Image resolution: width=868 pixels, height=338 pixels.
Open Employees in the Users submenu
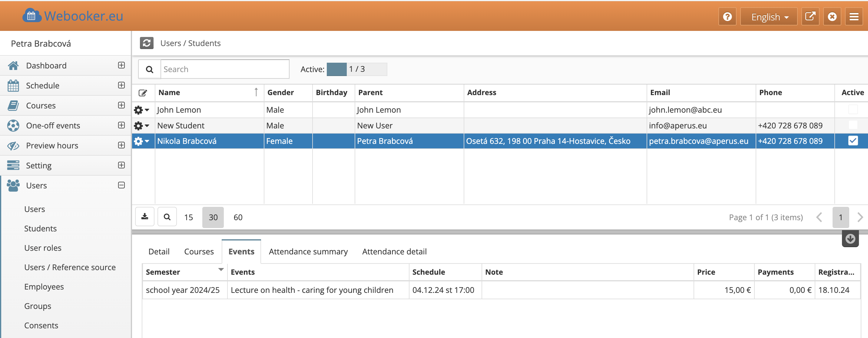click(x=44, y=287)
